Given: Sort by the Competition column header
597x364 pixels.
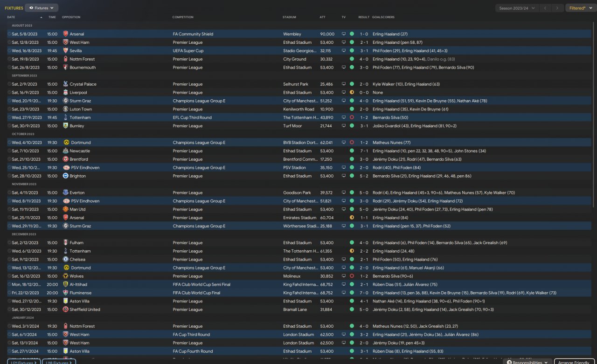Looking at the screenshot, I should [x=183, y=17].
